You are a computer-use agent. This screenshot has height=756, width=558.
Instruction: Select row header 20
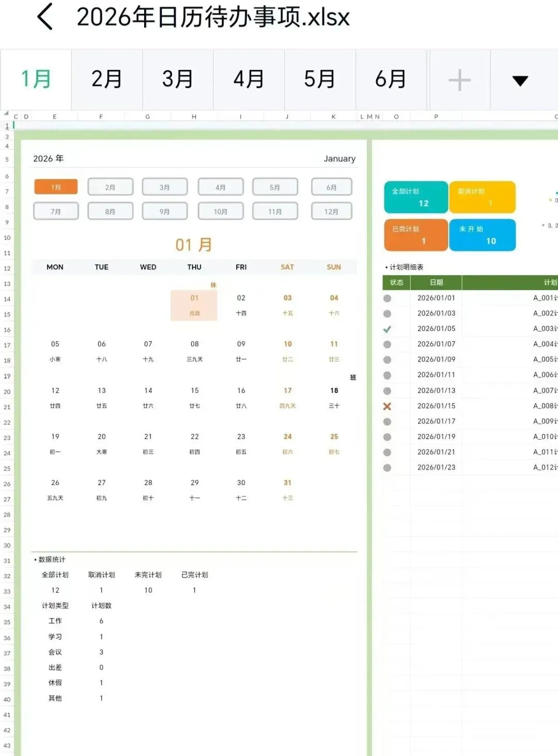(x=7, y=391)
